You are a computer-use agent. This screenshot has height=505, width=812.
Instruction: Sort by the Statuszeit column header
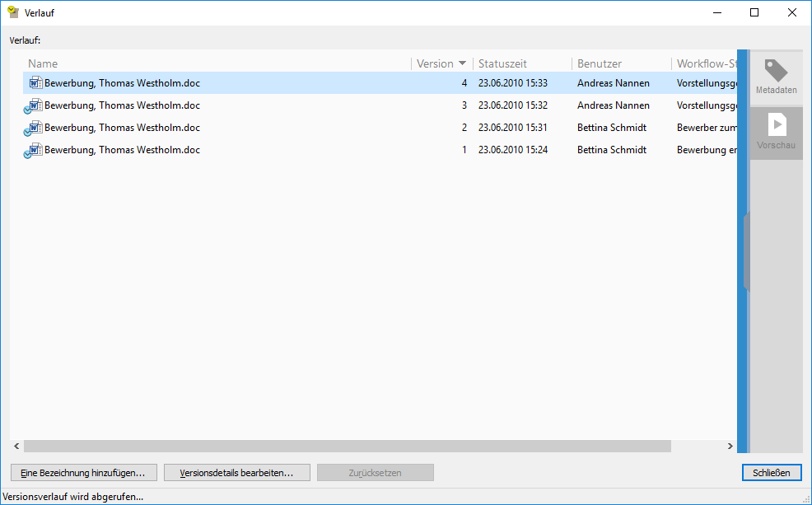click(x=502, y=63)
